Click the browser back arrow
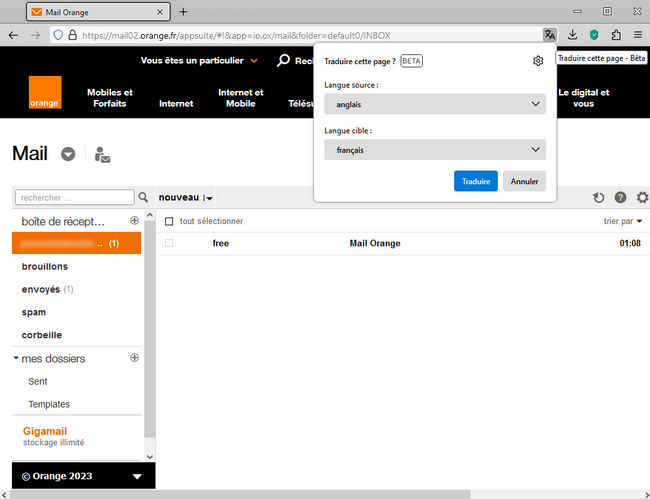Viewport: 650px width, 499px height. (x=13, y=35)
